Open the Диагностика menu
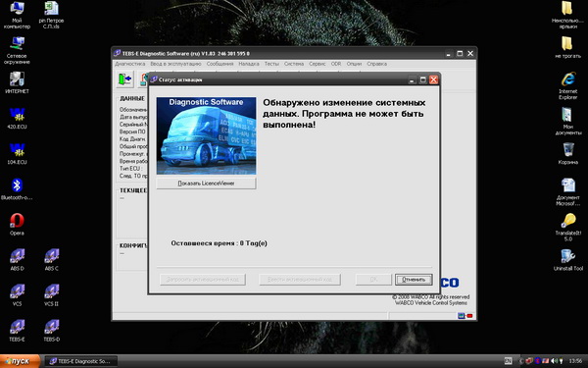Viewport: 588px width, 368px height. (129, 64)
